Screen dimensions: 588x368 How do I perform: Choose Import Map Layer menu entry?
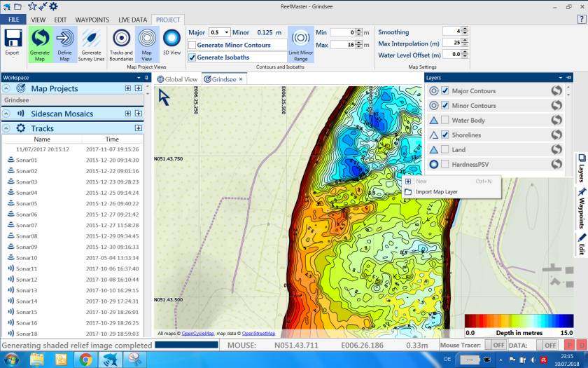(x=437, y=191)
